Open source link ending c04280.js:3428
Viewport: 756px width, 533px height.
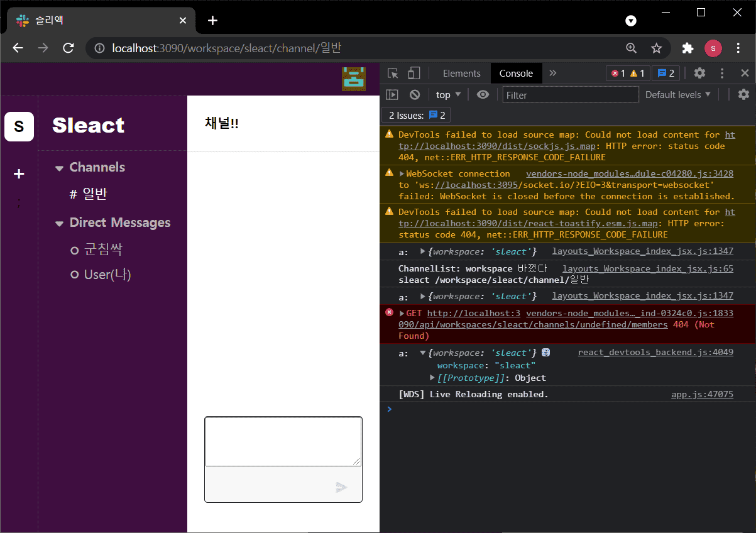[630, 174]
